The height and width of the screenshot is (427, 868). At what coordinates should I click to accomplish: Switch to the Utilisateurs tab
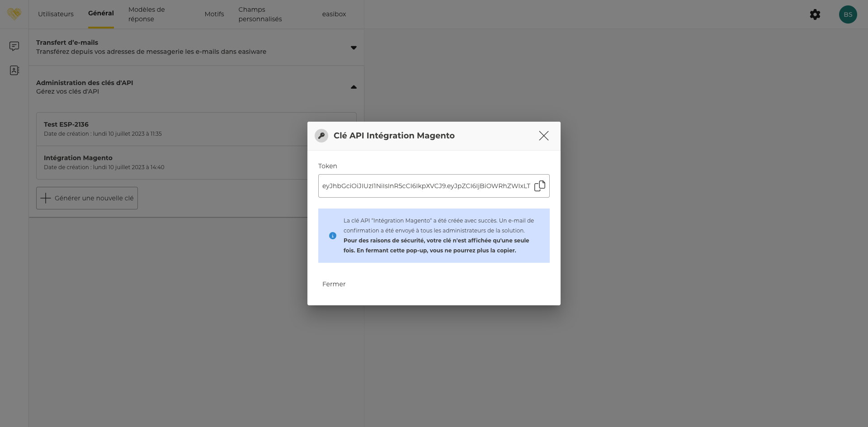click(x=56, y=14)
